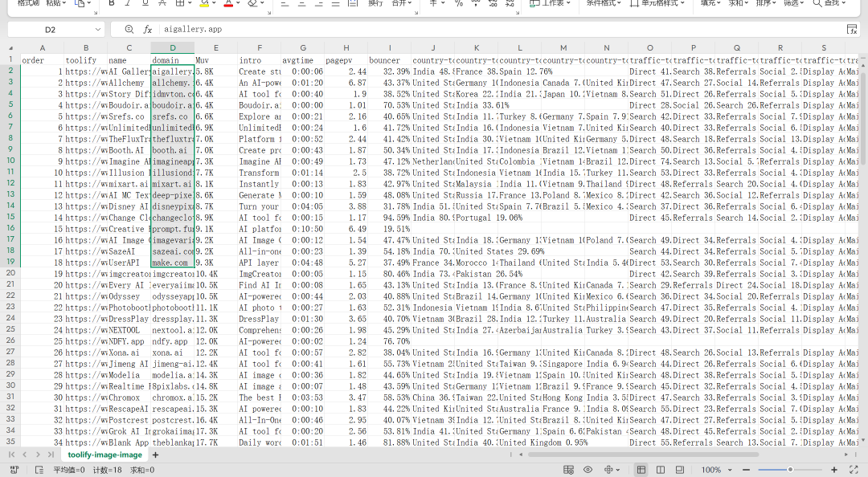Click the toolify-image-image sheet tab
The height and width of the screenshot is (477, 868).
[x=105, y=455]
